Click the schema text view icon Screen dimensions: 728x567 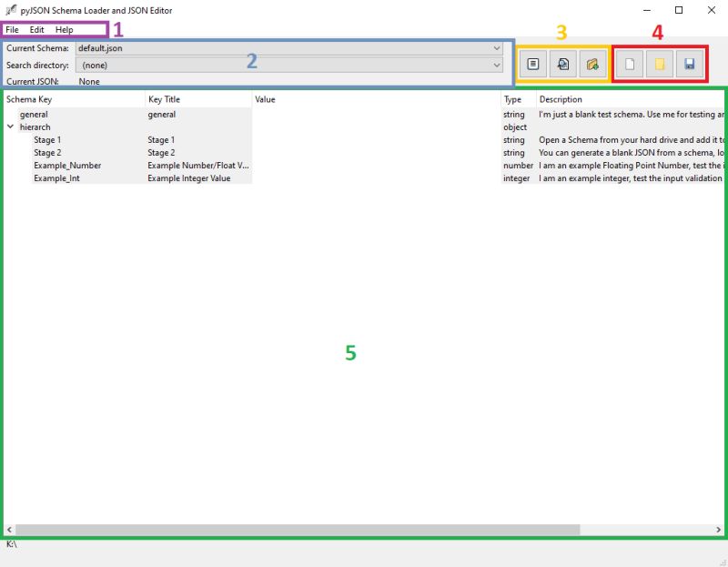coord(533,64)
